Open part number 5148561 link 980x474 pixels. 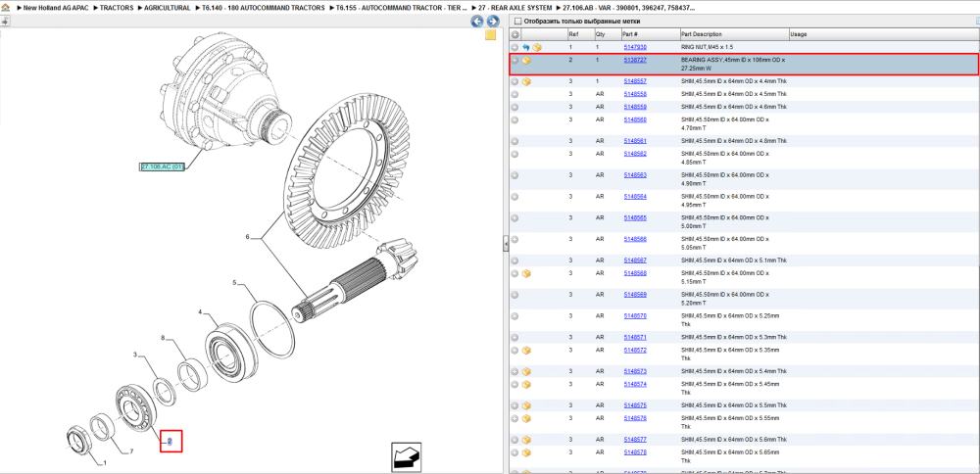[x=635, y=140]
